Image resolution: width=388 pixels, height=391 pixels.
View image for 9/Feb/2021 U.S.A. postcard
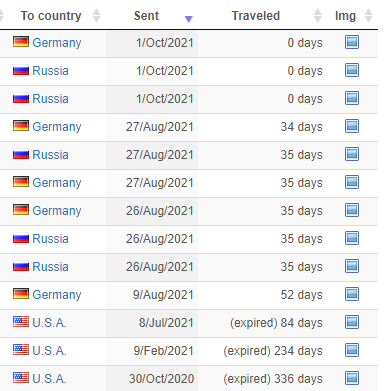pyautogui.click(x=352, y=350)
